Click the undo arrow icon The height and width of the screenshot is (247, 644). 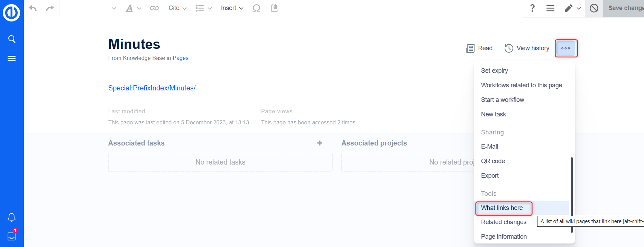click(33, 8)
